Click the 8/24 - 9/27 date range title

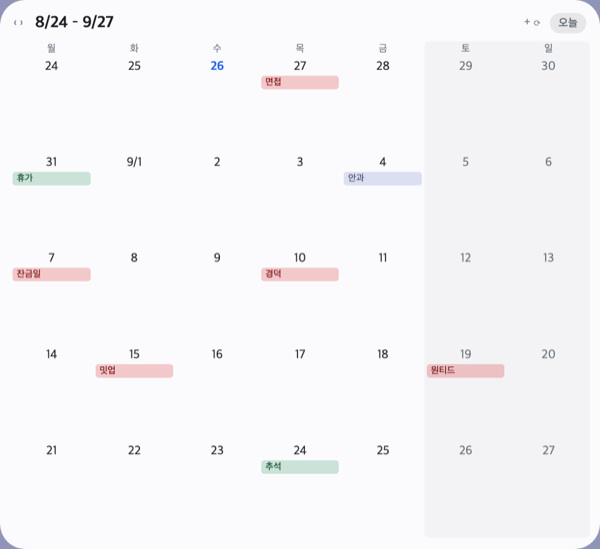(x=74, y=22)
